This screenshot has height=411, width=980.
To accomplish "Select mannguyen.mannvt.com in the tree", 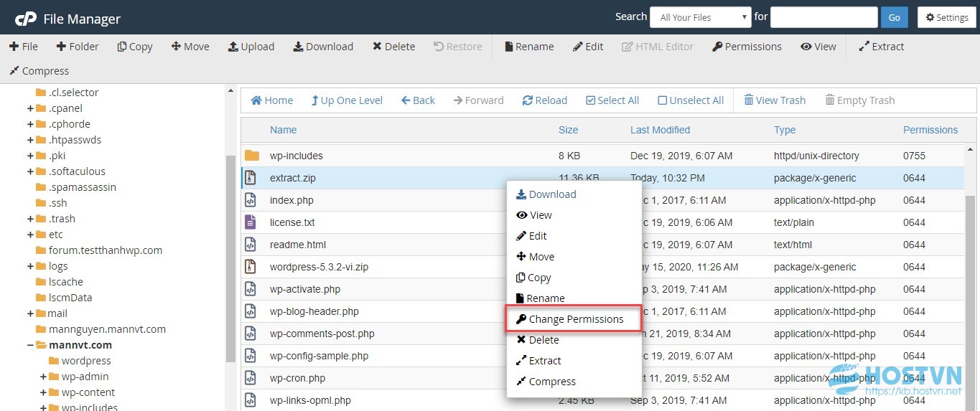I will coord(107,329).
